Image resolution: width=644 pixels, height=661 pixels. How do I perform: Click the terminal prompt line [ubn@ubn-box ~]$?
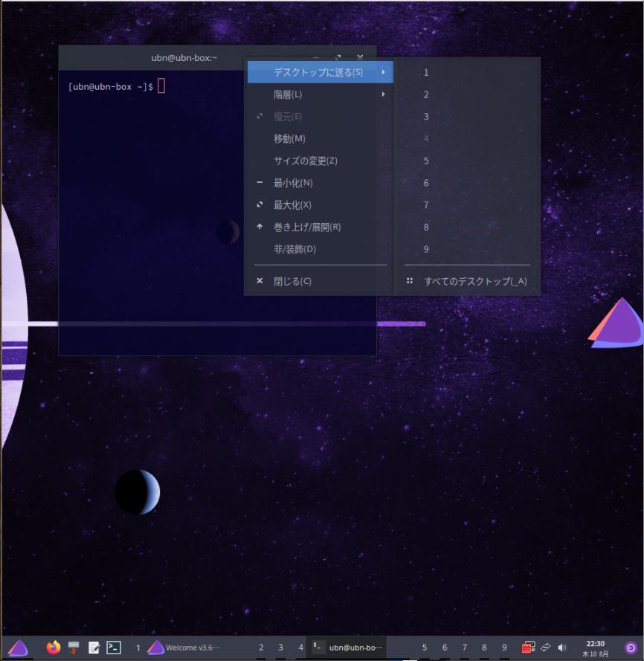(111, 87)
